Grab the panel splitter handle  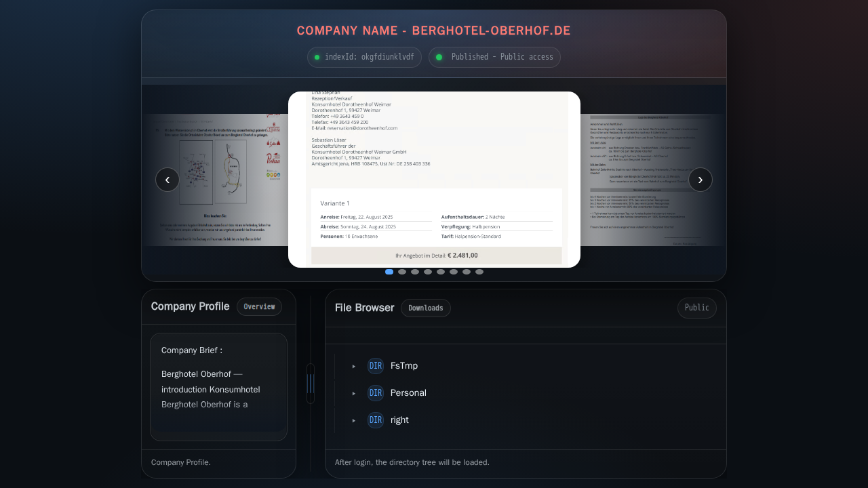click(311, 384)
